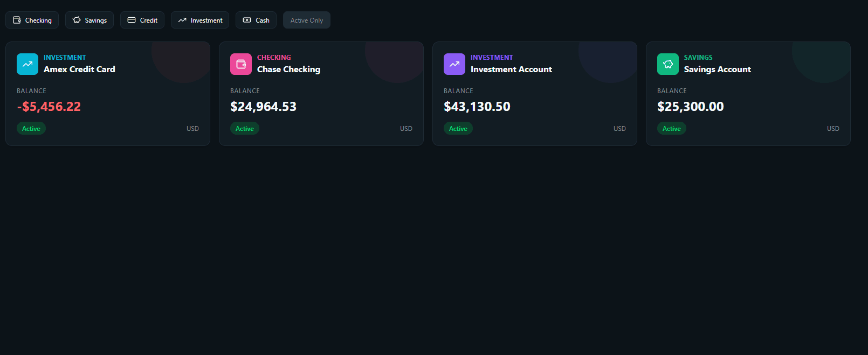The image size is (868, 355).
Task: Click the cyan trend icon on Amex Credit Card
Action: [x=27, y=64]
